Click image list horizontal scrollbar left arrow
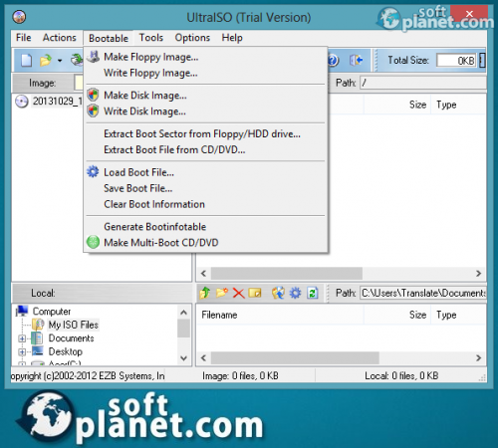Viewport: 498px width, 448px height. [x=204, y=274]
